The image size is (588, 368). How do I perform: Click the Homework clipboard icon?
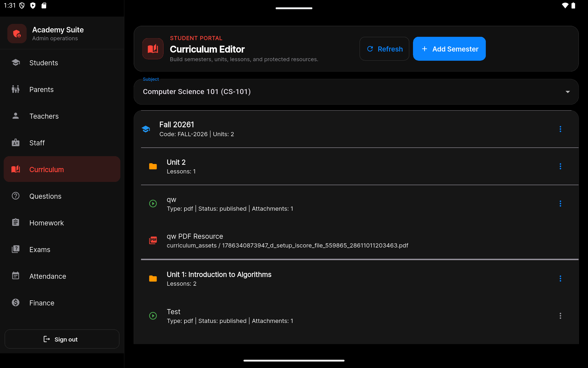point(16,222)
